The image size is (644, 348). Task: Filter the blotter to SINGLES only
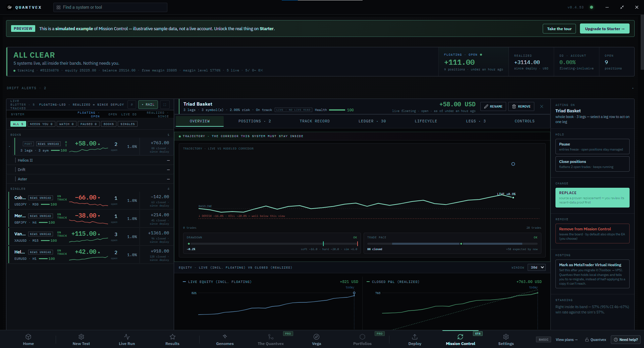[x=128, y=124]
